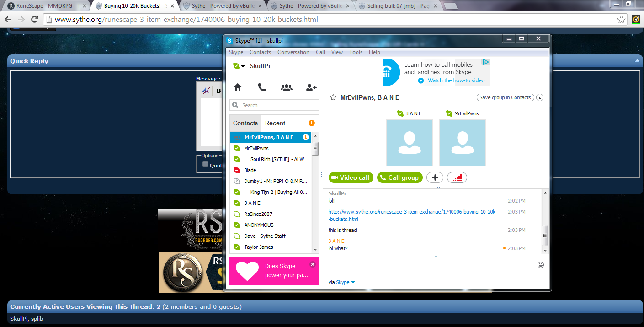Click remove formatting icon in Quick Reply editor
This screenshot has width=644, height=327.
click(x=206, y=91)
